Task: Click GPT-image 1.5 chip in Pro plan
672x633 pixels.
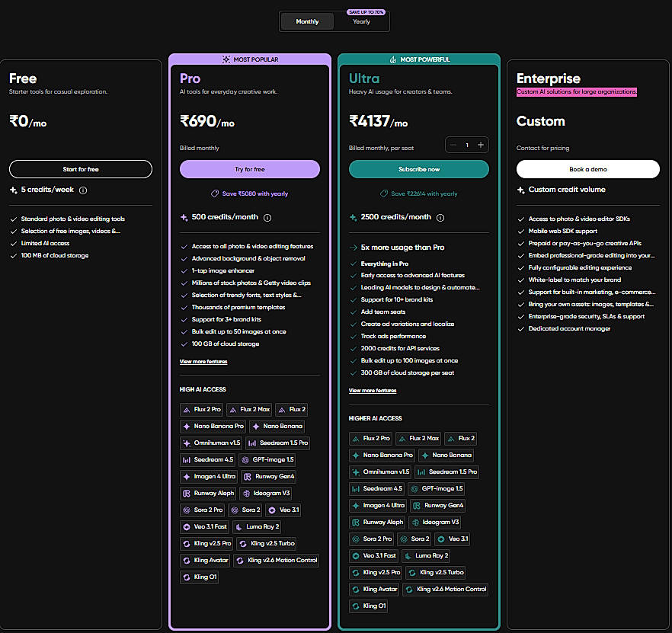Action: coord(267,459)
